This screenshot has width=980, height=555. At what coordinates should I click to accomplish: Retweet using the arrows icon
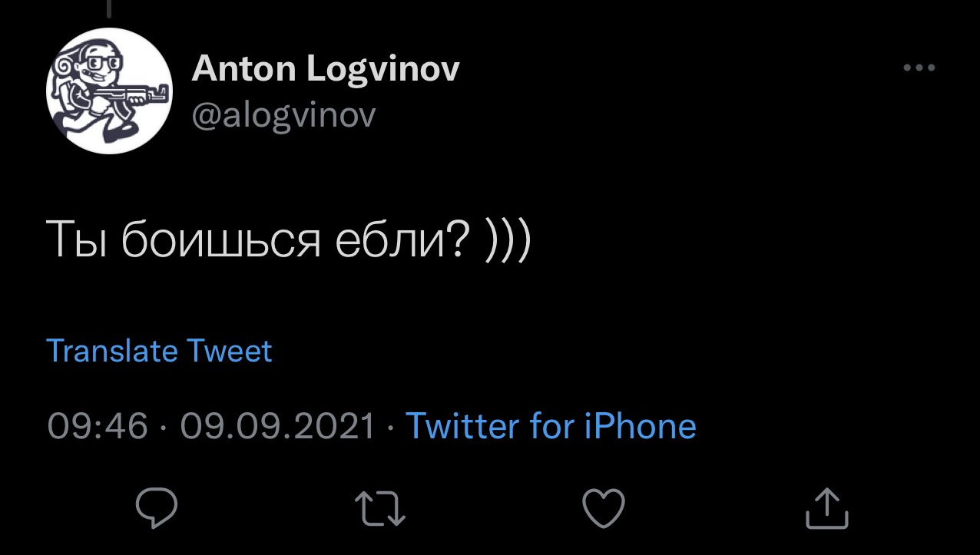coord(380,508)
